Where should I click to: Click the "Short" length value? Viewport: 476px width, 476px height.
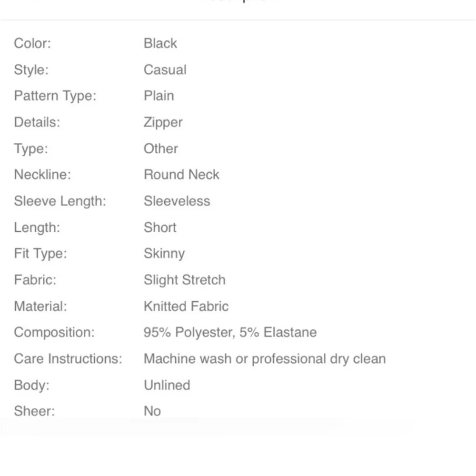click(160, 227)
